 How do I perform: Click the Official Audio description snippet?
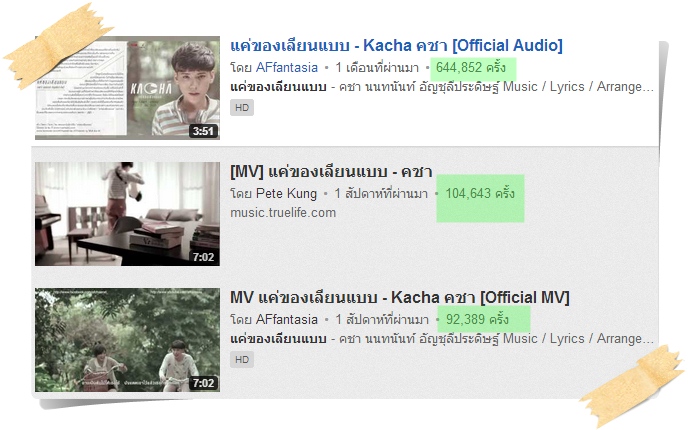coord(442,87)
